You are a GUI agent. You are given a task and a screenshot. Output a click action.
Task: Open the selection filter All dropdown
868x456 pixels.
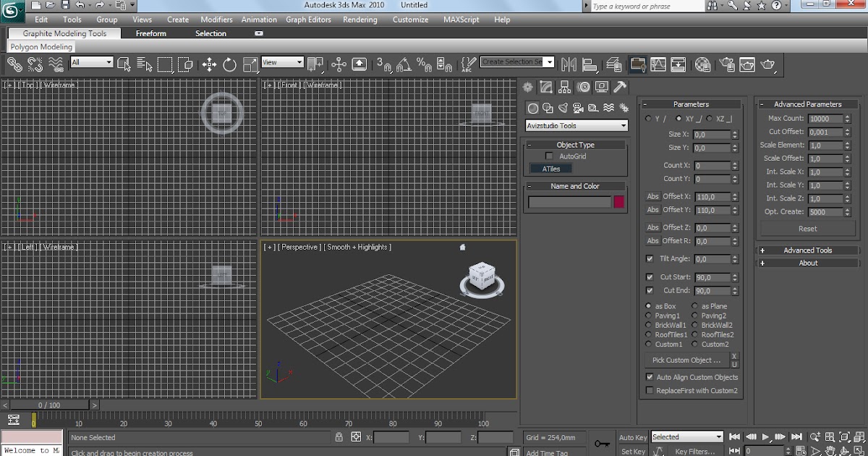tap(92, 63)
